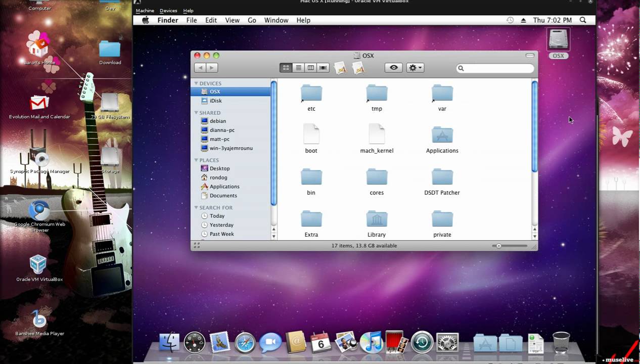Select the Applications folder in file pane

[442, 140]
